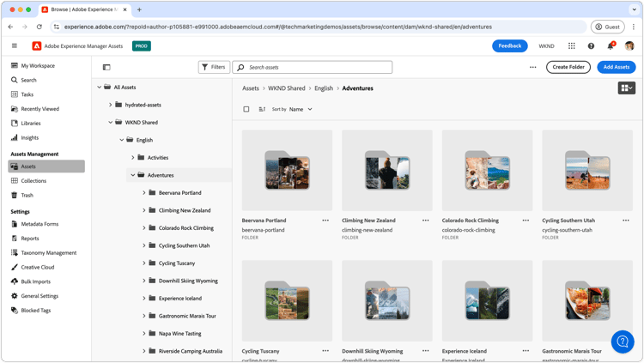The width and height of the screenshot is (644, 363).
Task: Expand the Activities folder in the tree
Action: 132,158
